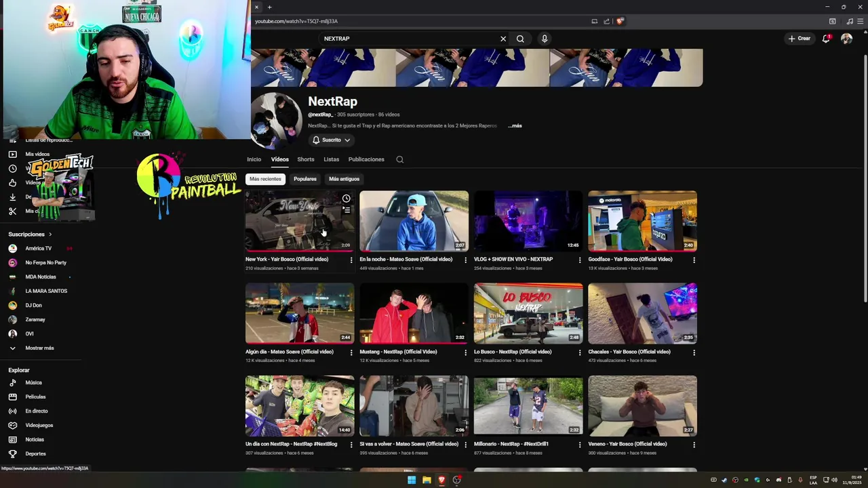Sort videos by the Populares chip
This screenshot has width=868, height=488.
pyautogui.click(x=305, y=179)
